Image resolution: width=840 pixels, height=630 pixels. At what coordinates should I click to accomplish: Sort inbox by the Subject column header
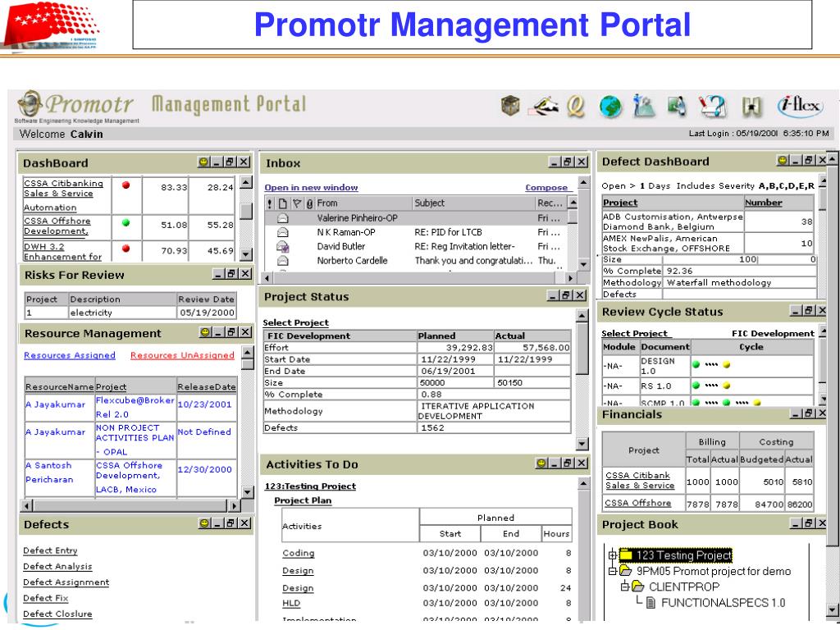point(474,203)
